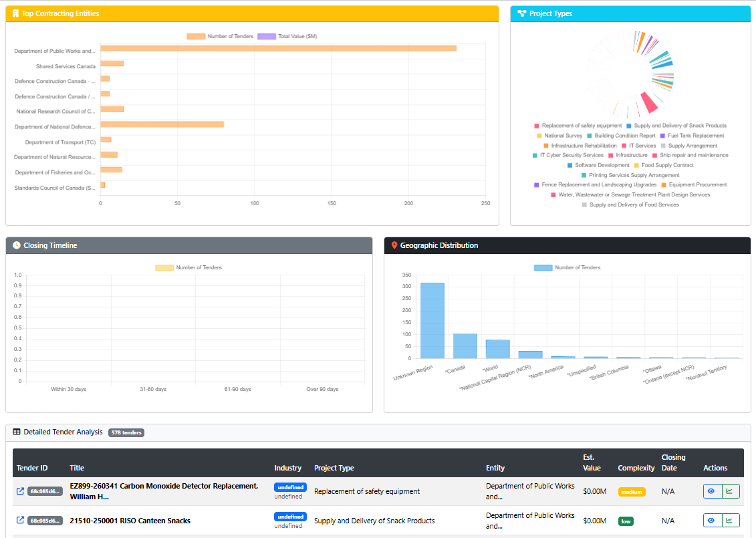Screen dimensions: 756x538
Task: Click the Project Types diagram icon
Action: 521,13
